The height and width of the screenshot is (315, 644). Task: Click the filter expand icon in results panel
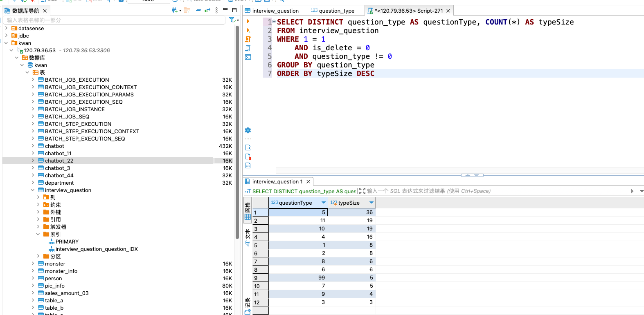[362, 191]
